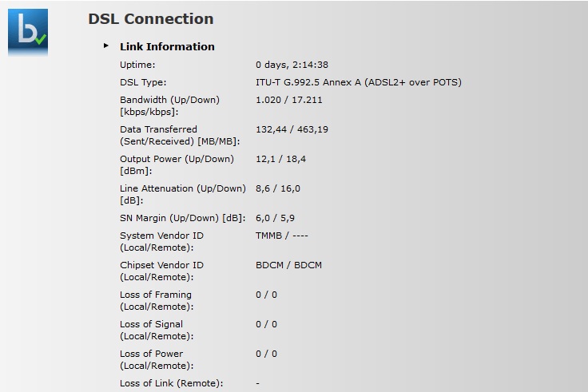Select the SN Margin value 6,0 / 5,9
Screen dimensions: 588x392
(x=276, y=218)
